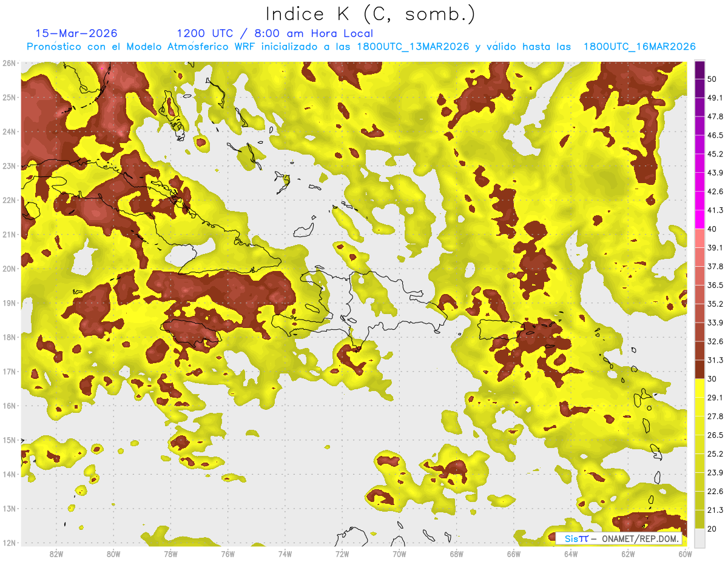
Task: Click the "72W" longitude label
Action: (342, 554)
